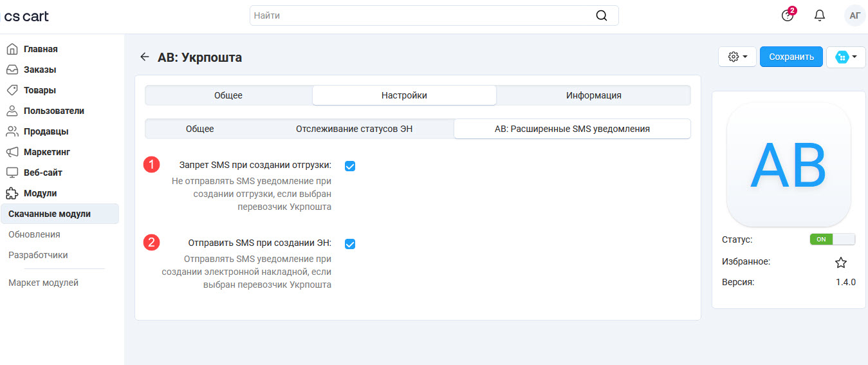Open Веб-сайт in the sidebar
The image size is (868, 365).
43,173
